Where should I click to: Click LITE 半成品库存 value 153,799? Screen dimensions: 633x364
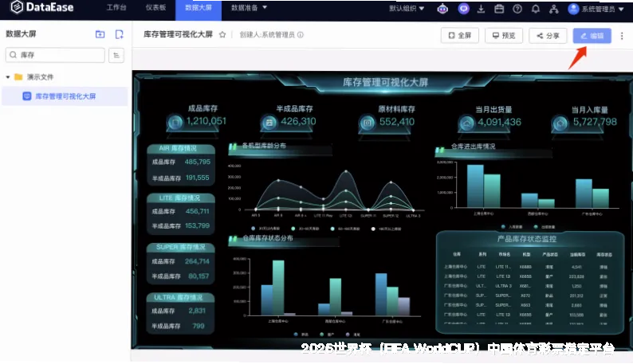[x=198, y=225]
